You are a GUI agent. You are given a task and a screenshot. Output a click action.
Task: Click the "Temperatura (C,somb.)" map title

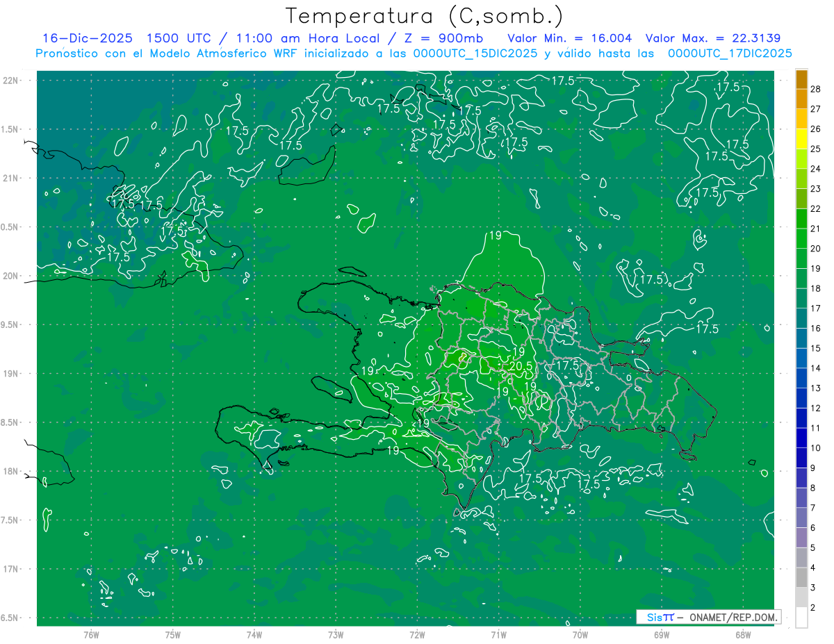(x=425, y=16)
